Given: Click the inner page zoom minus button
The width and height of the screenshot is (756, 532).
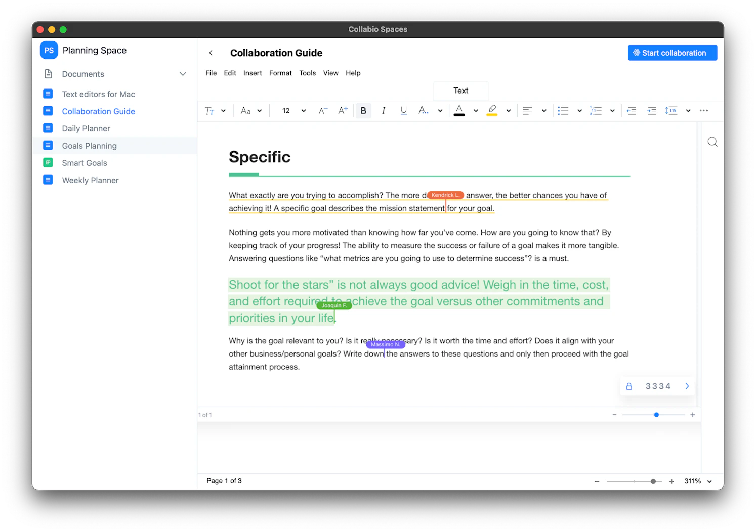Looking at the screenshot, I should click(x=614, y=415).
